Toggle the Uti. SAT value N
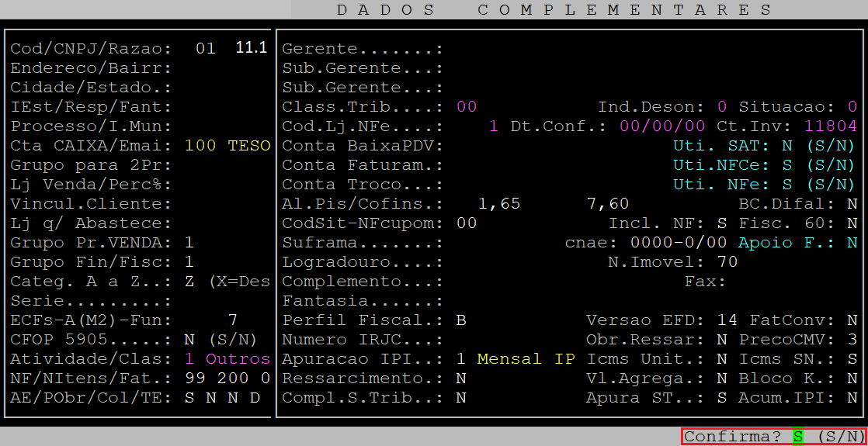868x446 pixels. 786,146
